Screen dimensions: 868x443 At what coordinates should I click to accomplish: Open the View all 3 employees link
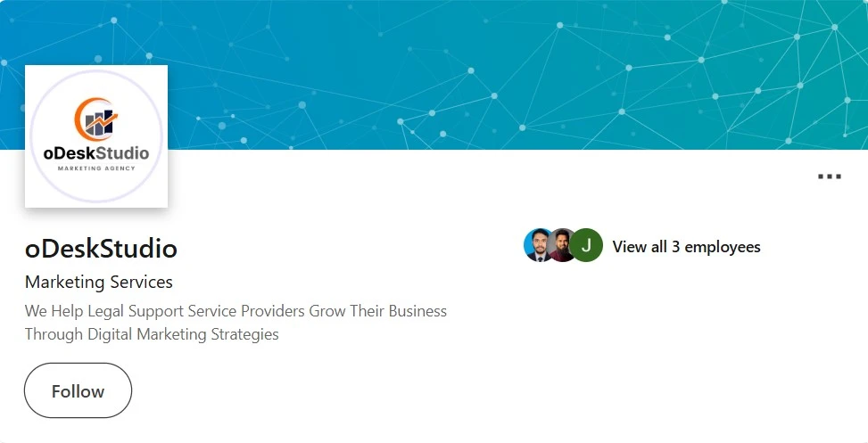click(686, 247)
